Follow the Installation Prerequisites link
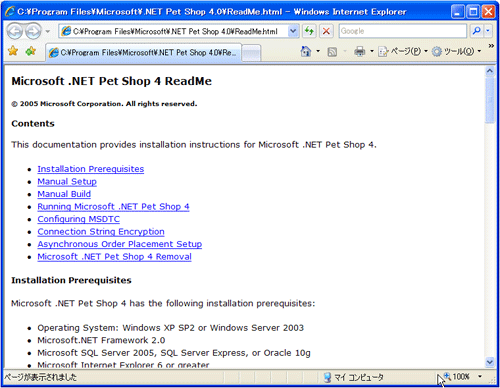Image resolution: width=500 pixels, height=388 pixels. pyautogui.click(x=91, y=169)
